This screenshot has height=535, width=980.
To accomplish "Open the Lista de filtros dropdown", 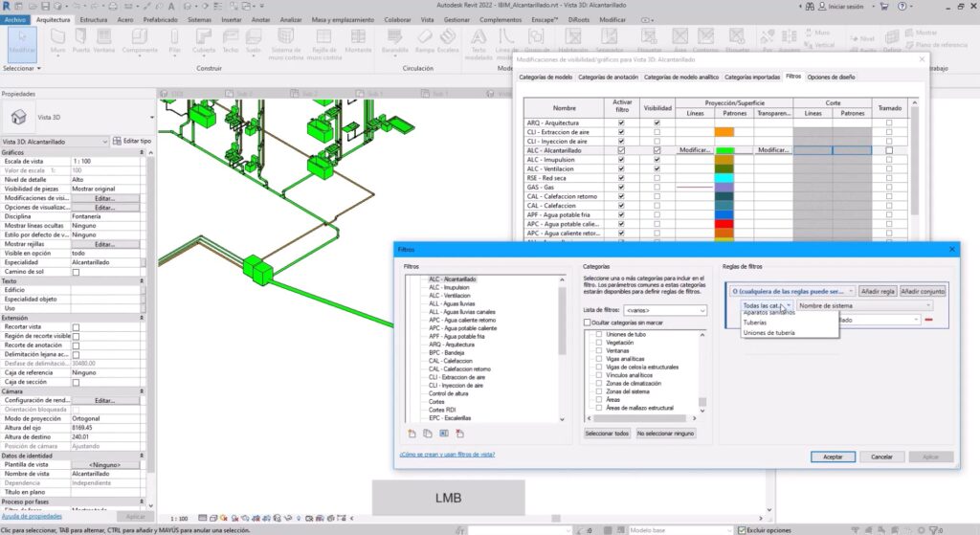I will pyautogui.click(x=664, y=310).
